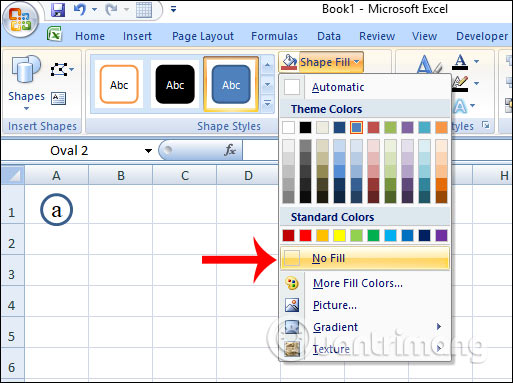Screen dimensions: 513x383
Task: Click the Text Fill letter A icon
Action: [x=460, y=62]
